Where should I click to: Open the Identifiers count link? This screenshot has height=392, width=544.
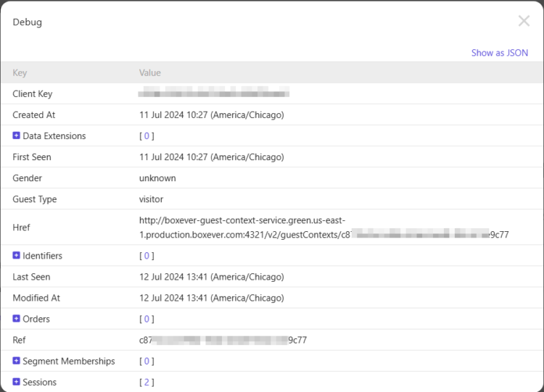click(147, 256)
